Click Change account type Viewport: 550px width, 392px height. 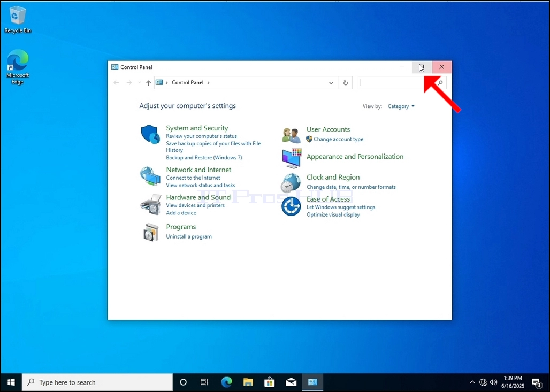(x=339, y=139)
